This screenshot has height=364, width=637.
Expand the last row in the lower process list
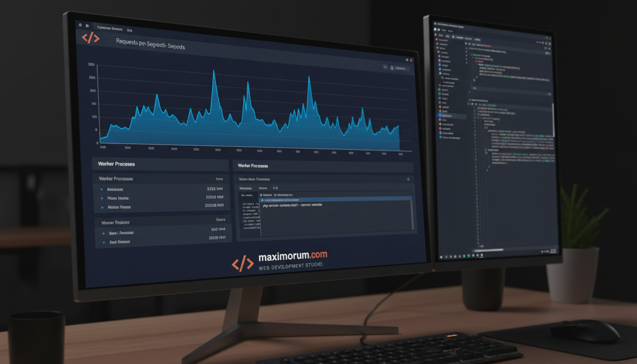104,242
